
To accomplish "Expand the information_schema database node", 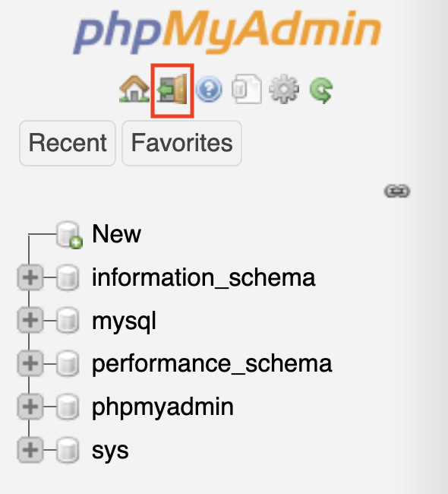I will click(30, 277).
